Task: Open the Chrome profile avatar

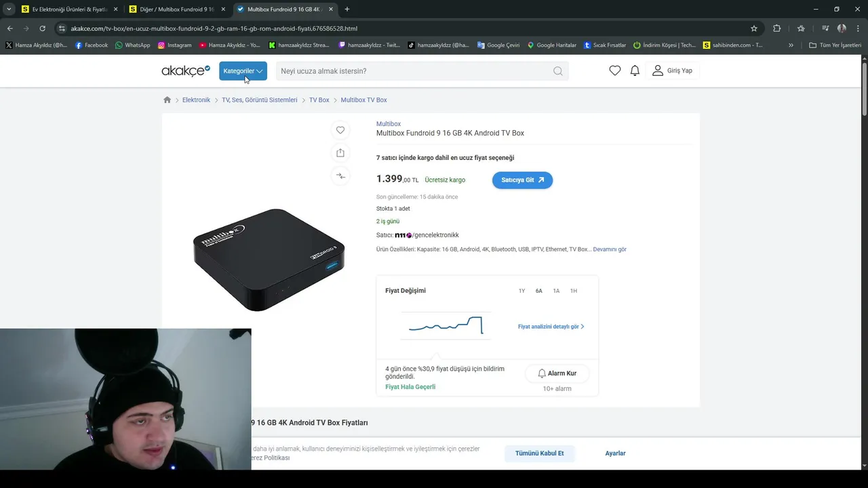Action: [x=842, y=28]
